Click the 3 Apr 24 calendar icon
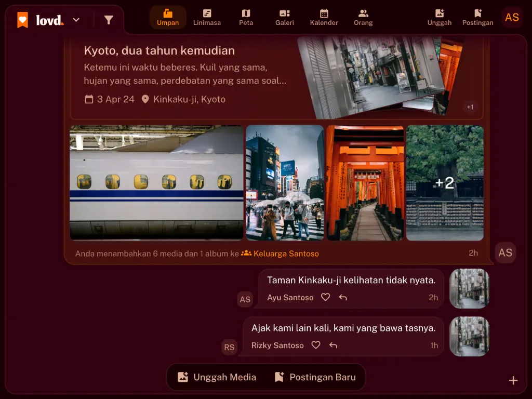Screen dimensions: 532x399 pos(89,99)
